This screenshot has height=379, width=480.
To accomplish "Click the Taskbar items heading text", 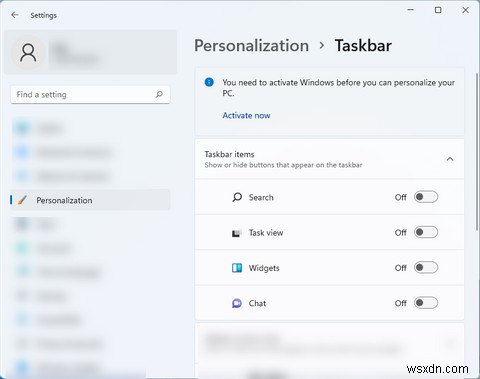I will (229, 154).
